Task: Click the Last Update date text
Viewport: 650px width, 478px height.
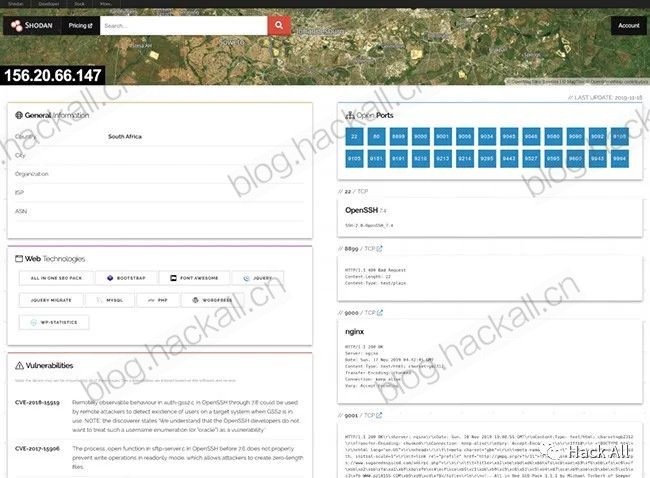Action: [605, 97]
